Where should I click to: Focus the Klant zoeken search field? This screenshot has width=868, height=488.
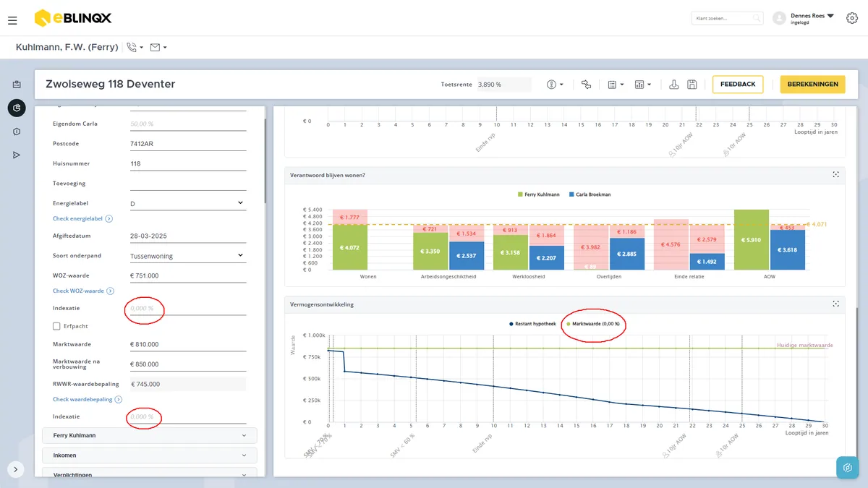(x=727, y=18)
